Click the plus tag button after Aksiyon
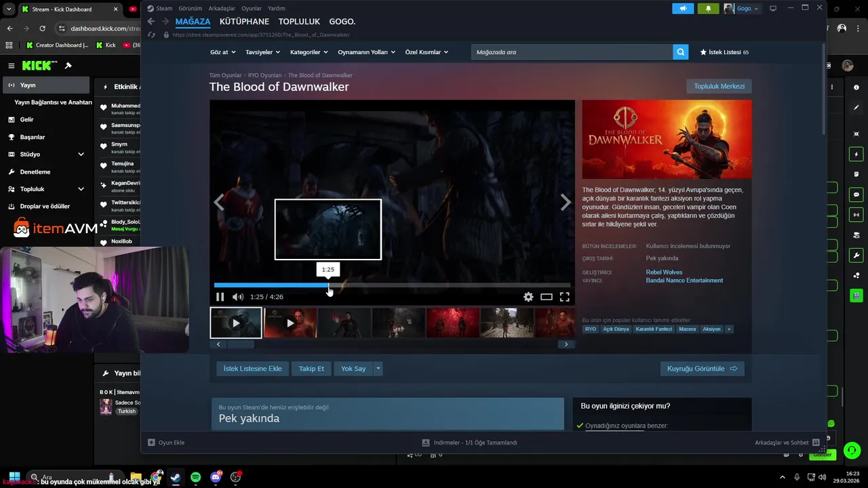Screen dimensions: 868x488 click(x=729, y=329)
